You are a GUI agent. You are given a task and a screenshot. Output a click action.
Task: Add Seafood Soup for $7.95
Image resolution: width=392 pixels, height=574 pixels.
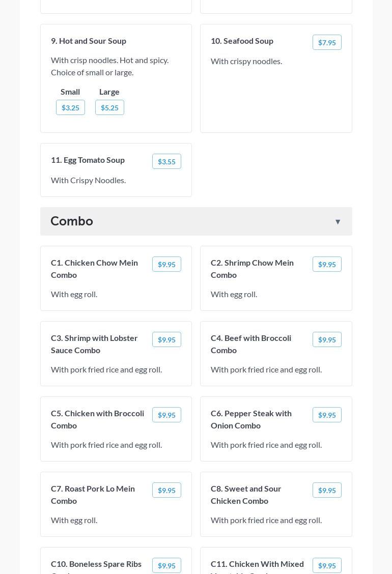click(327, 42)
